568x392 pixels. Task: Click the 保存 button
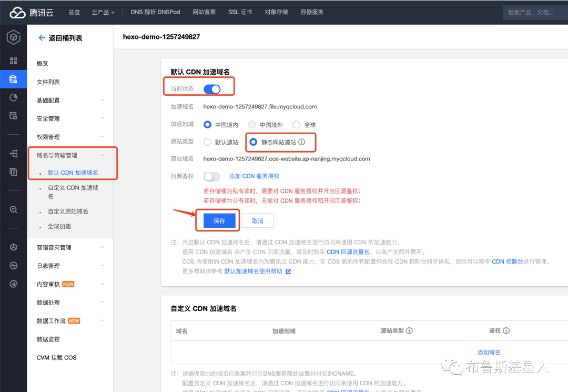[219, 220]
